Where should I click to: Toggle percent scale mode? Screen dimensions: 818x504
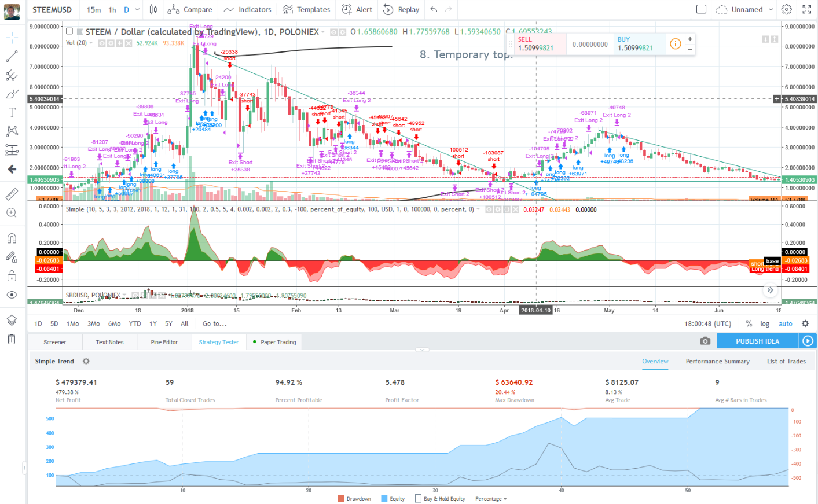pyautogui.click(x=749, y=324)
